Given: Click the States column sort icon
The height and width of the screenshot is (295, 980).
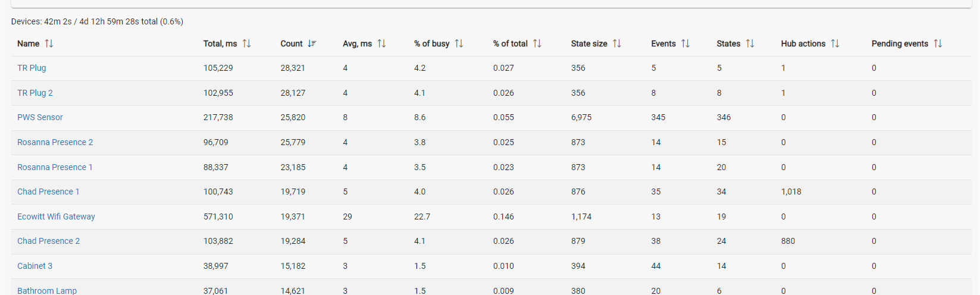Looking at the screenshot, I should click(x=750, y=43).
